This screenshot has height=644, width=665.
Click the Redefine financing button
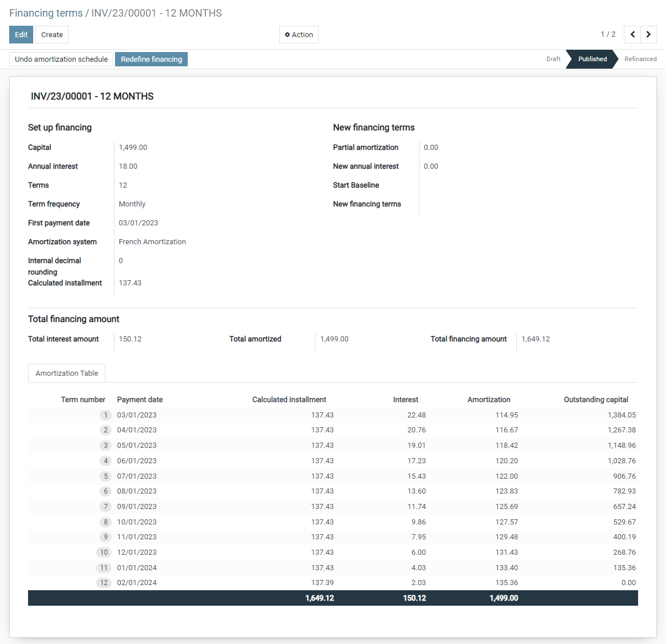(x=151, y=59)
